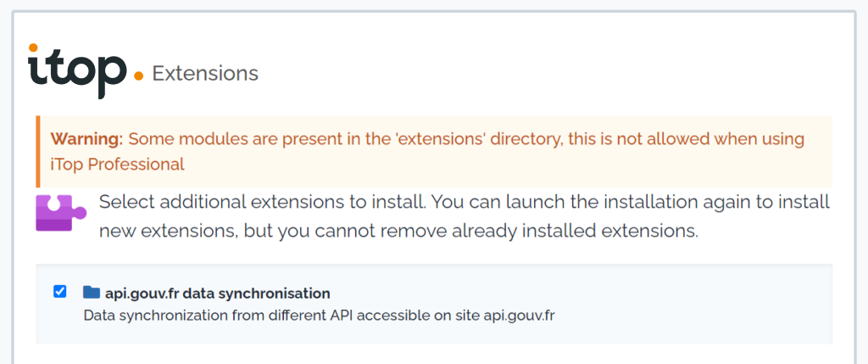Uncheck the api.gouv.fr data synchronisation checkbox

coord(60,291)
